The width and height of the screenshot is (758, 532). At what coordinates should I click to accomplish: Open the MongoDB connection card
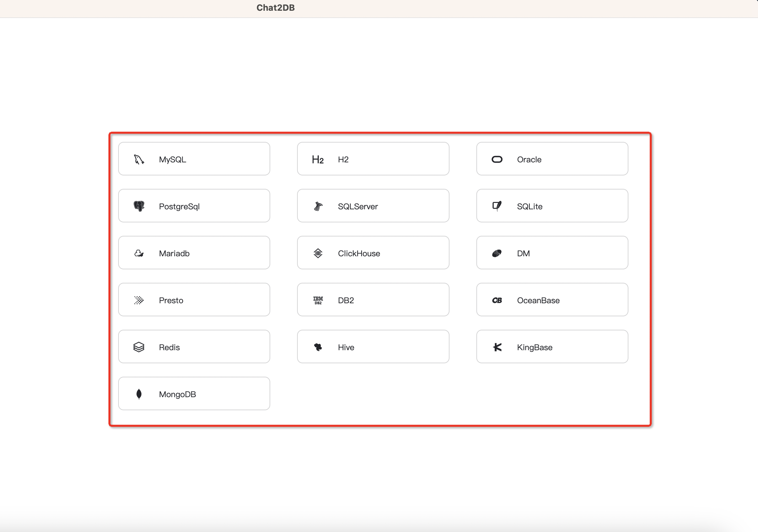pos(194,393)
